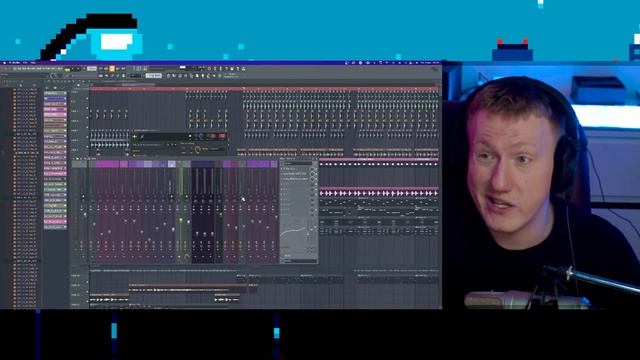Click the green icon in the floating plugin window

[135, 136]
